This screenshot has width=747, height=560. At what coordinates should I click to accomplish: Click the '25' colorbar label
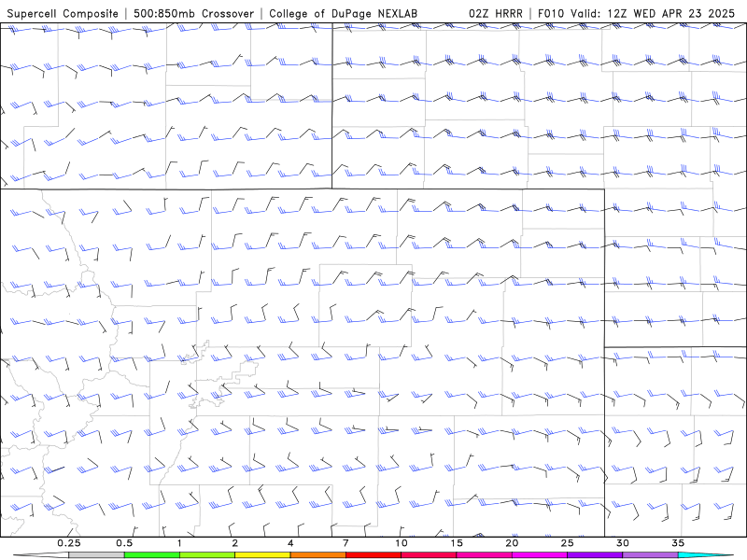pyautogui.click(x=567, y=543)
